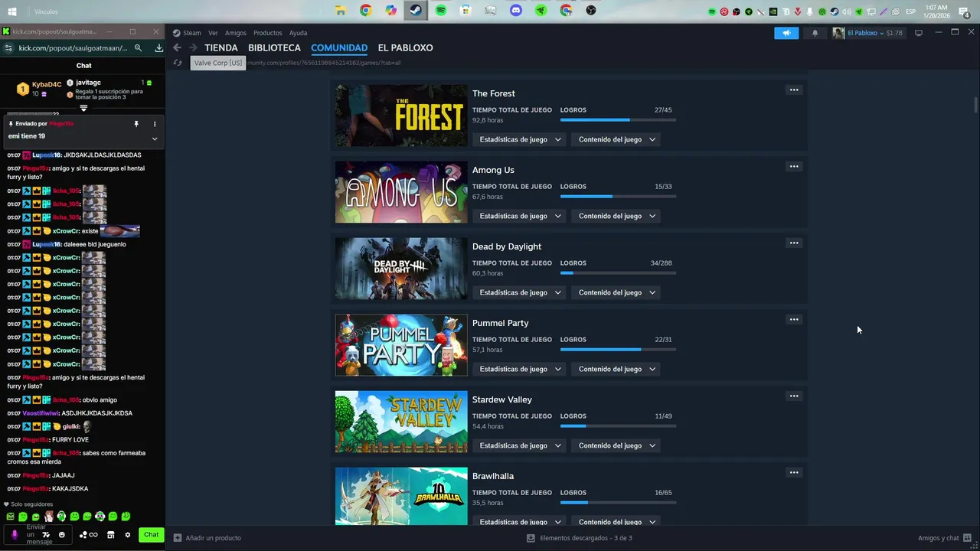This screenshot has width=980, height=551.
Task: Open the Productos menu
Action: [268, 33]
